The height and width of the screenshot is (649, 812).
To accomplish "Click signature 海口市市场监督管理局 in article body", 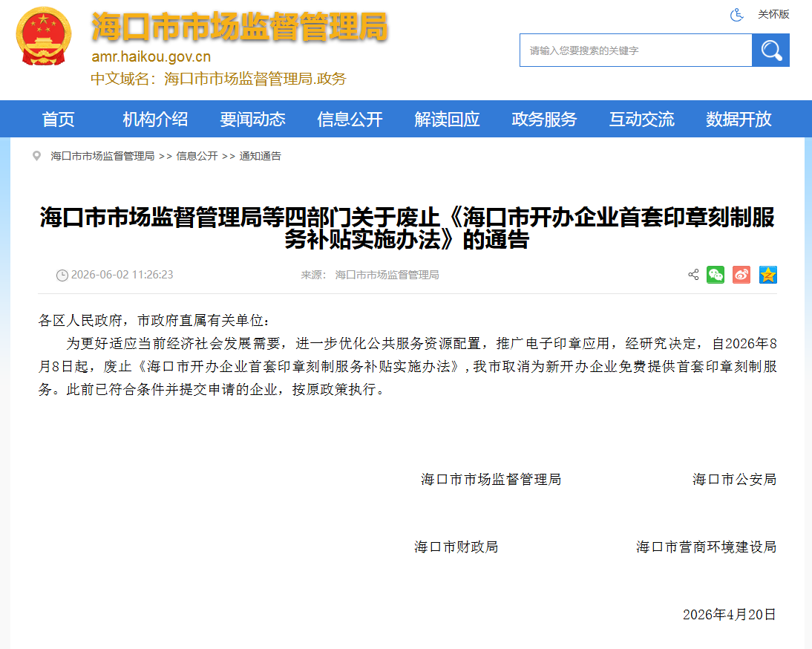I will click(491, 480).
